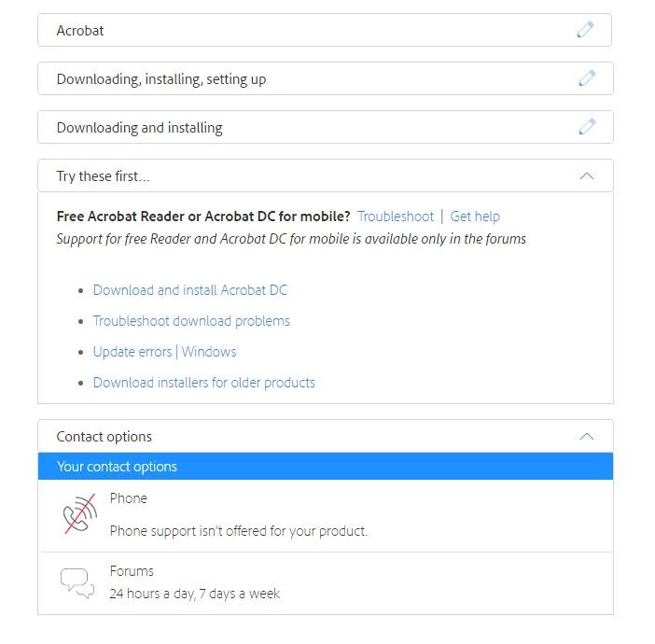Image resolution: width=655 pixels, height=644 pixels.
Task: Select the Downloading and installing box
Action: (x=326, y=127)
